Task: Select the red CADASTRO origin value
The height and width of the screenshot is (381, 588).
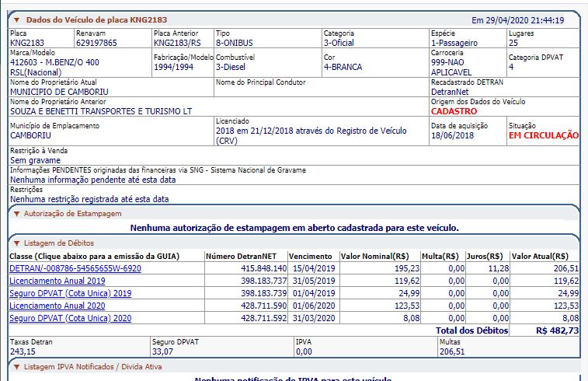Action: pyautogui.click(x=454, y=111)
